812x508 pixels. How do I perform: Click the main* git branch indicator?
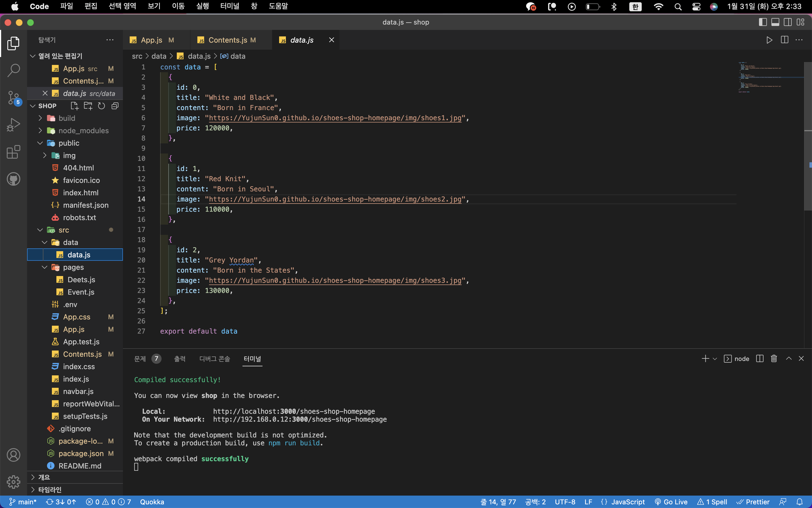tap(23, 502)
